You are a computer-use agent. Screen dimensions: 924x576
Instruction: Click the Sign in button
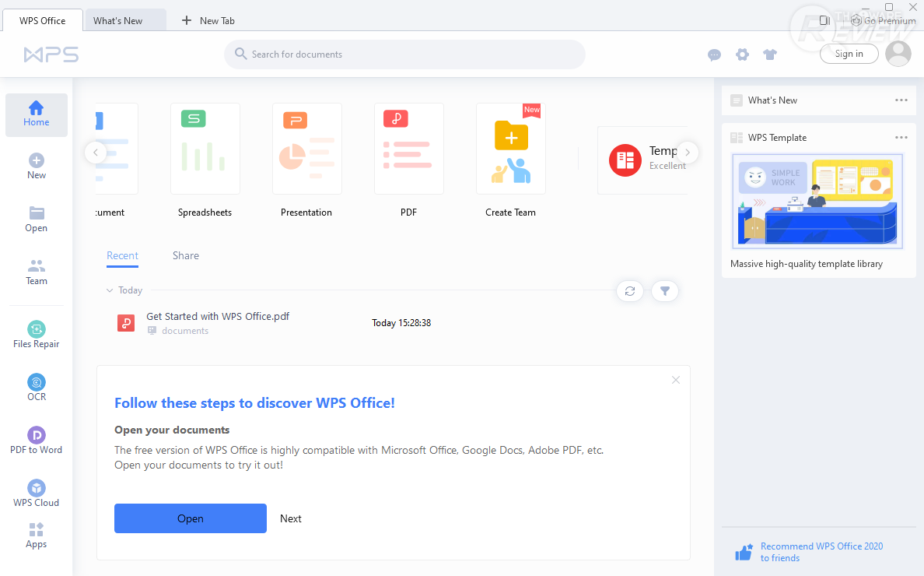pos(849,54)
